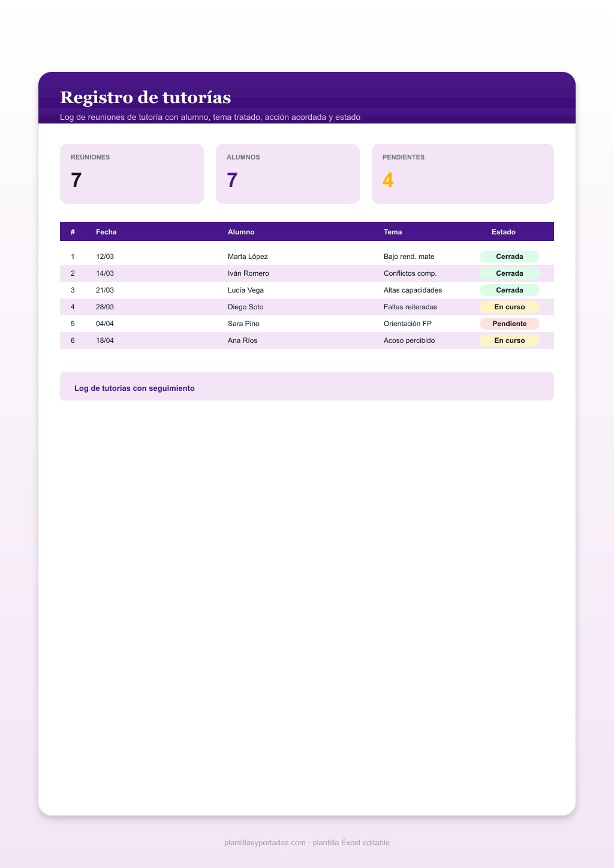Click the Cerrada badge for Iván Romero
This screenshot has width=614, height=868.
[x=510, y=273]
